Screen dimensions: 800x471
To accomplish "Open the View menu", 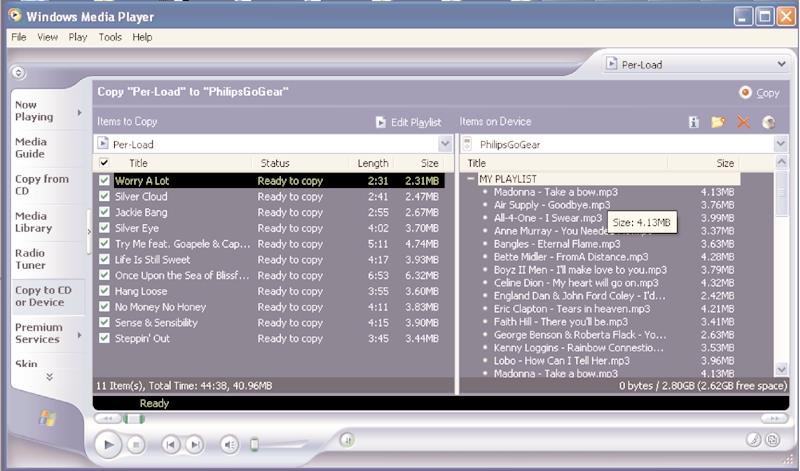I will point(47,37).
